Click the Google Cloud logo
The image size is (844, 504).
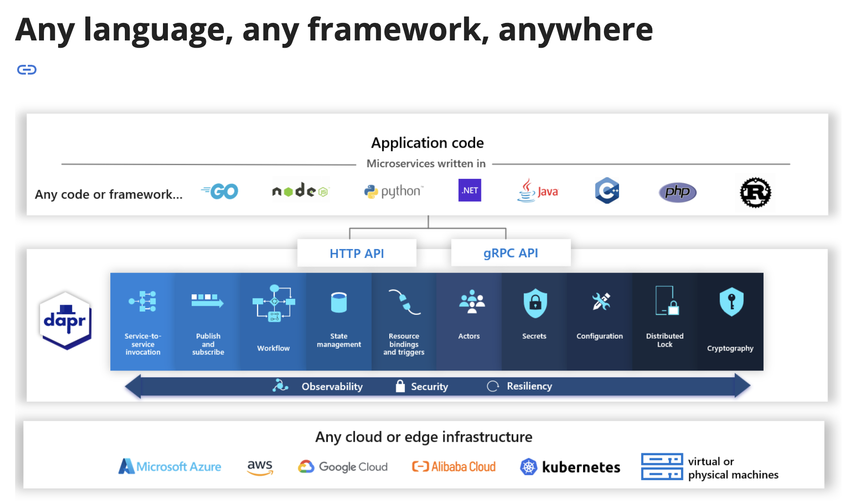click(343, 466)
